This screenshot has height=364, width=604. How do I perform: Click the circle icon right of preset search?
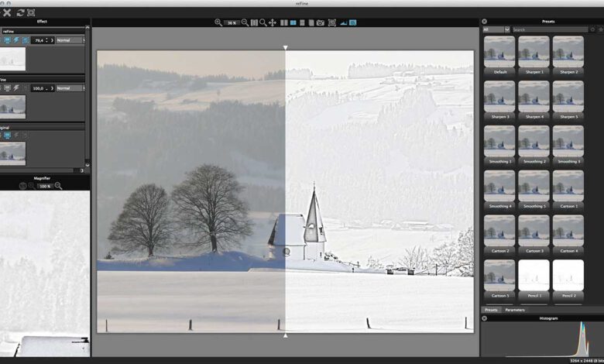tap(592, 29)
